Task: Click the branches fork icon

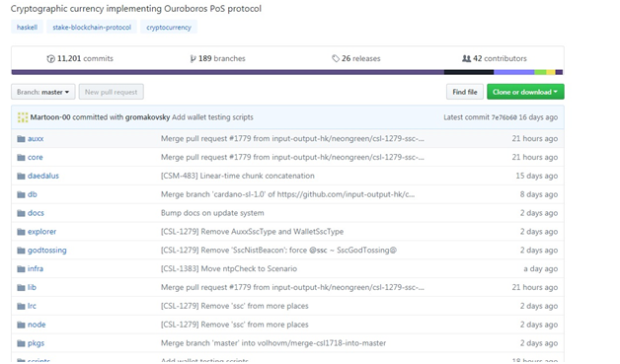Action: click(x=193, y=58)
